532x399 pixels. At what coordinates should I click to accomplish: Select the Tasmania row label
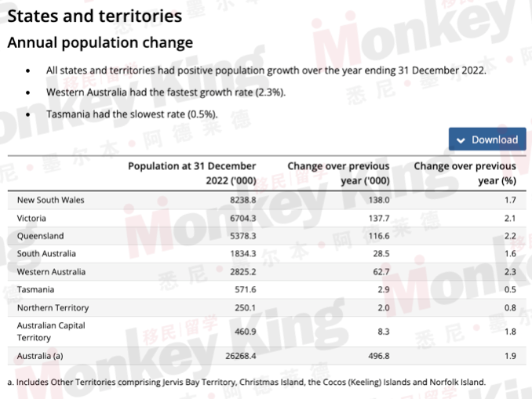35,289
